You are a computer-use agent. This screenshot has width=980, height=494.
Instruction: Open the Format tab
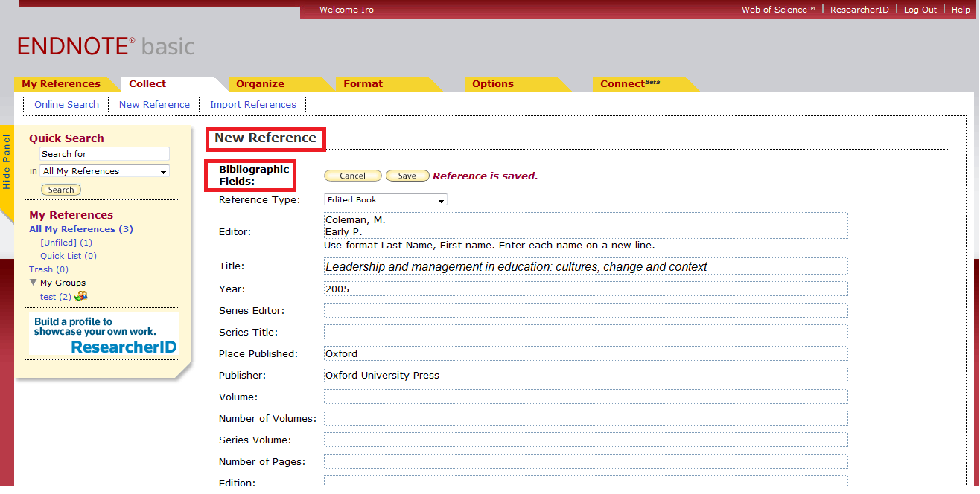(363, 84)
